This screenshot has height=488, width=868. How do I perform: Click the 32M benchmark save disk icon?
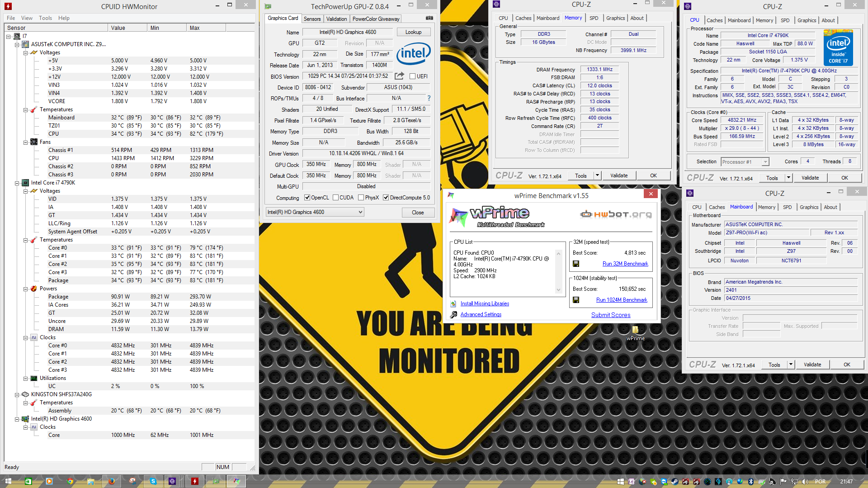tap(576, 264)
